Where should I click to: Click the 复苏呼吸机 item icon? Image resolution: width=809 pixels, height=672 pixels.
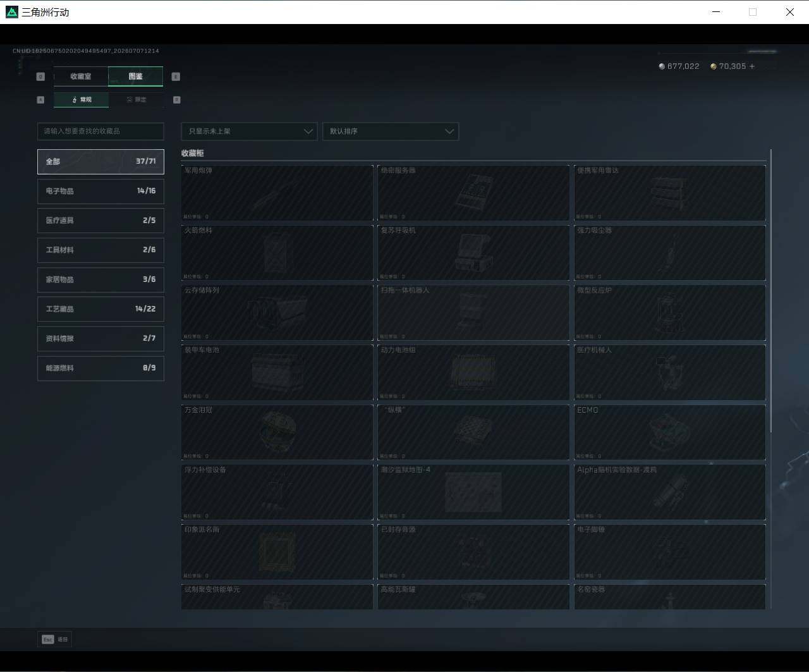click(x=474, y=253)
